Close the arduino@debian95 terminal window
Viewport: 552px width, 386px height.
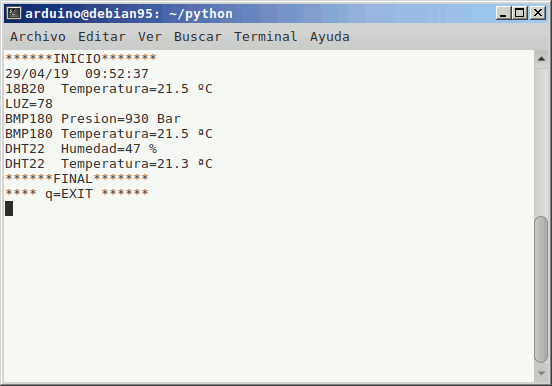coord(538,13)
